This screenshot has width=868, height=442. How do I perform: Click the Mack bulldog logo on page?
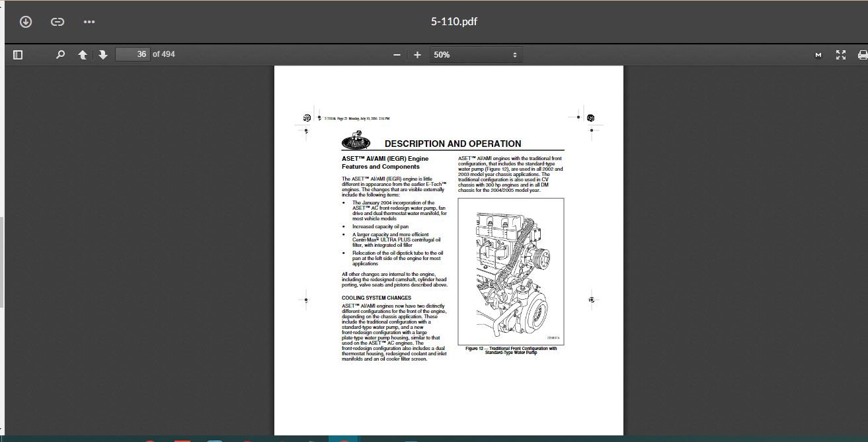(x=356, y=142)
